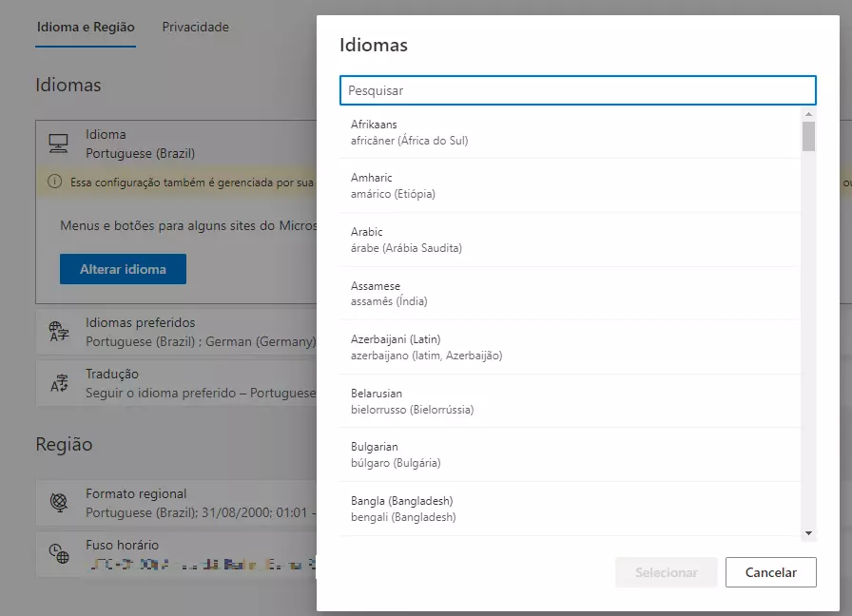Click the Pesquisar search field
852x616 pixels.
coord(577,90)
